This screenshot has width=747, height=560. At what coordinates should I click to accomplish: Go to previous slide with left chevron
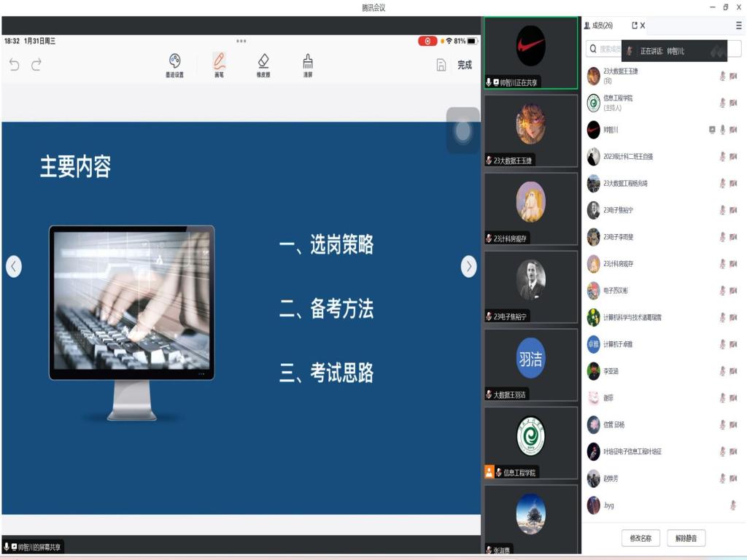pos(13,267)
